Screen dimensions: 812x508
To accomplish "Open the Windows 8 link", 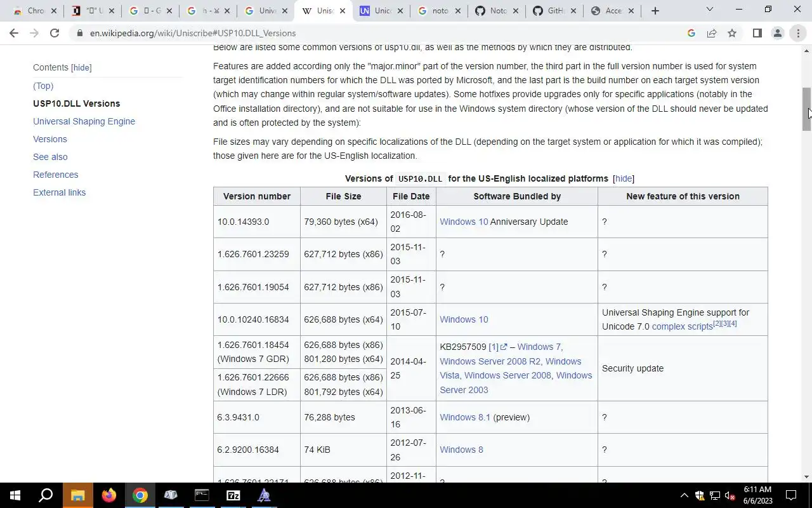I will tap(461, 450).
